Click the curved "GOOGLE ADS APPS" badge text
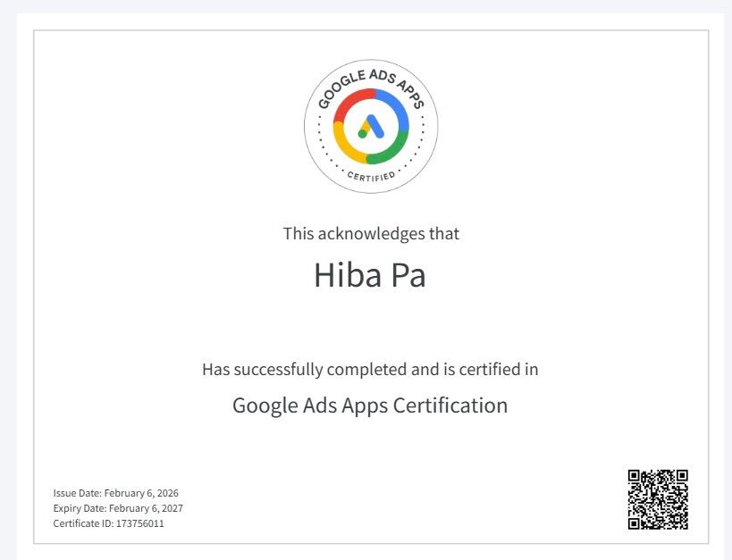The image size is (732, 560). click(371, 75)
